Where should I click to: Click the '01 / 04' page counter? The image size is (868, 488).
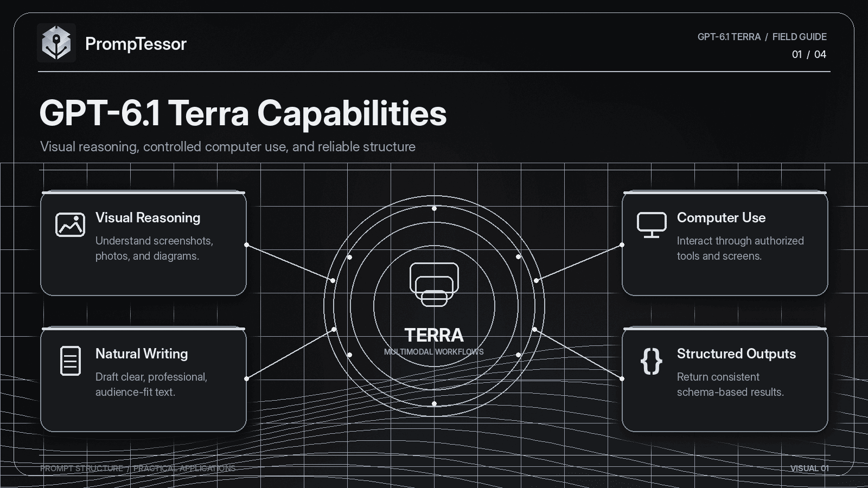click(809, 54)
